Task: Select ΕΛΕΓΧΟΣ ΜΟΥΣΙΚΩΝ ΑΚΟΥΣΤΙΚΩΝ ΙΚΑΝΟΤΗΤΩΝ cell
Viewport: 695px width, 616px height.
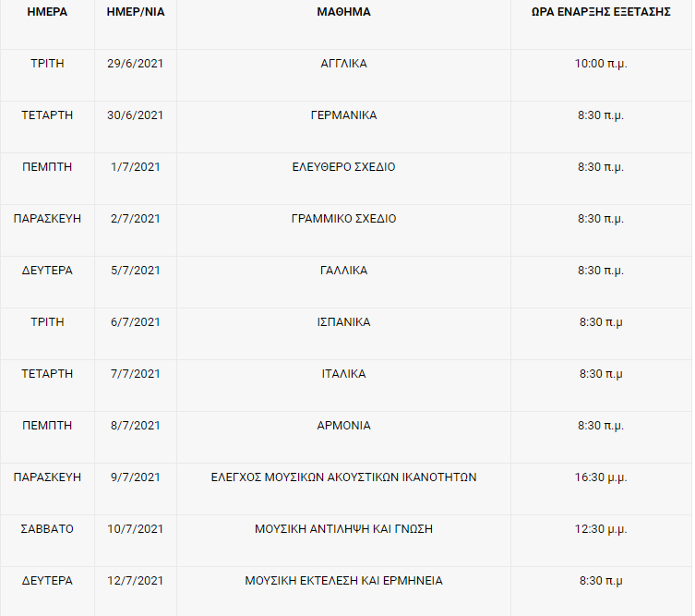Action: 343,477
